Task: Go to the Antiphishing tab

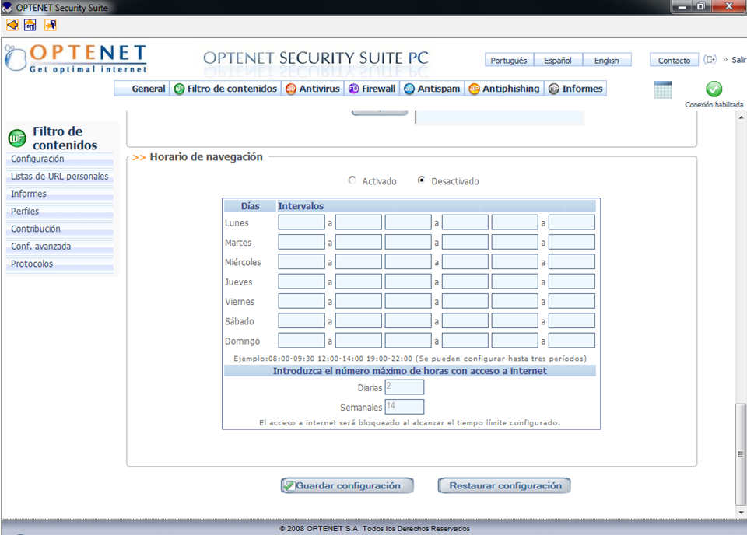Action: tap(504, 89)
